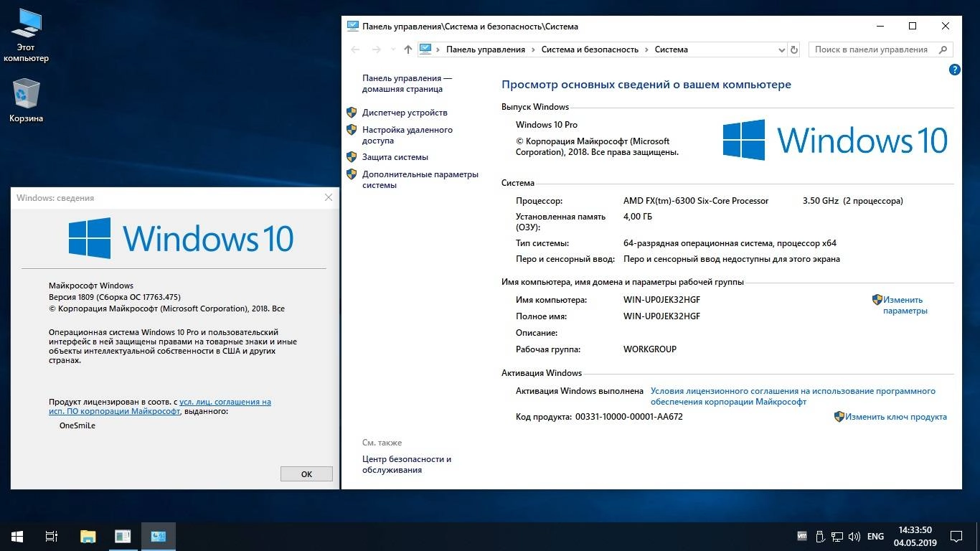The height and width of the screenshot is (551, 980).
Task: Click System window title bar icon
Action: (353, 27)
